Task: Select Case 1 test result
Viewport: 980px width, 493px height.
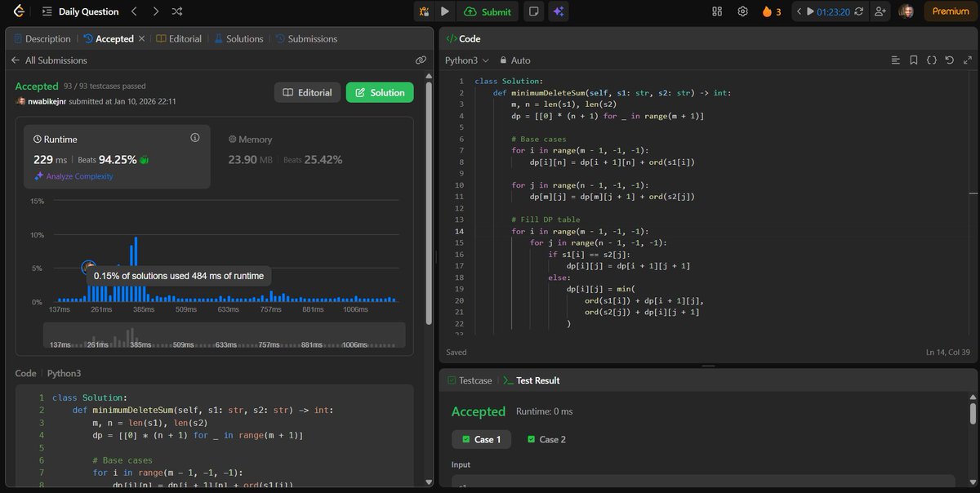Action: click(x=482, y=439)
